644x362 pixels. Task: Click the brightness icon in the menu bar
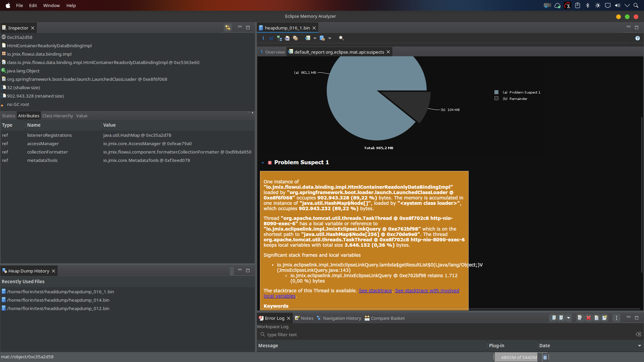tap(598, 5)
